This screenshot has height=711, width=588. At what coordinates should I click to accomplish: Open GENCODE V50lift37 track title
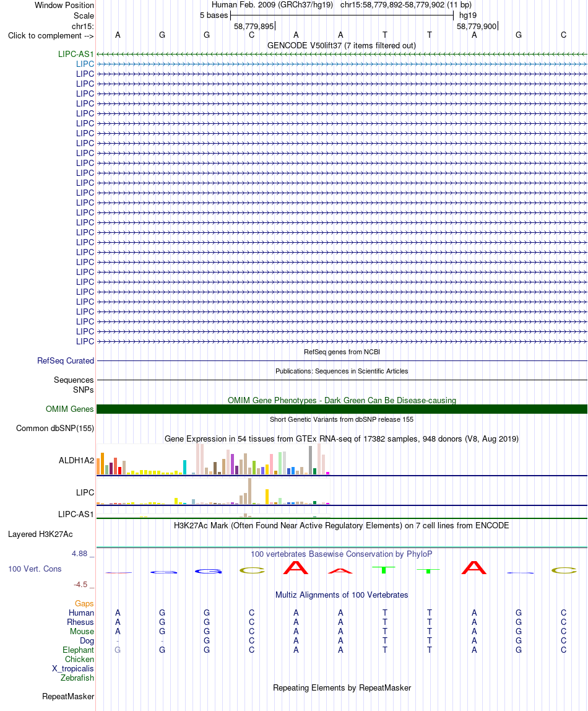[342, 45]
